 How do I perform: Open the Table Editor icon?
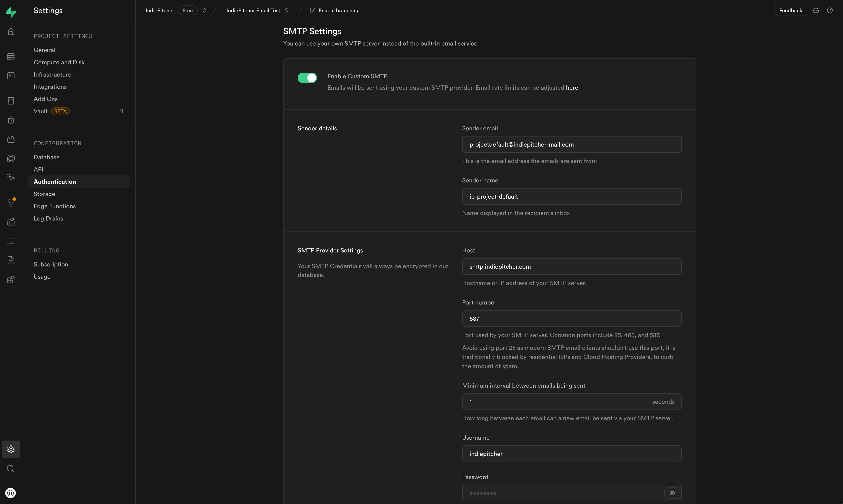[11, 57]
